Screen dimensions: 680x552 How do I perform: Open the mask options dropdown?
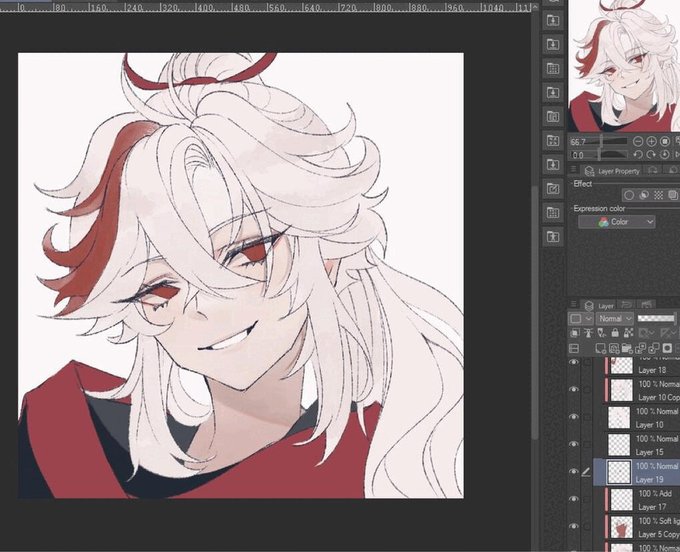(x=647, y=333)
